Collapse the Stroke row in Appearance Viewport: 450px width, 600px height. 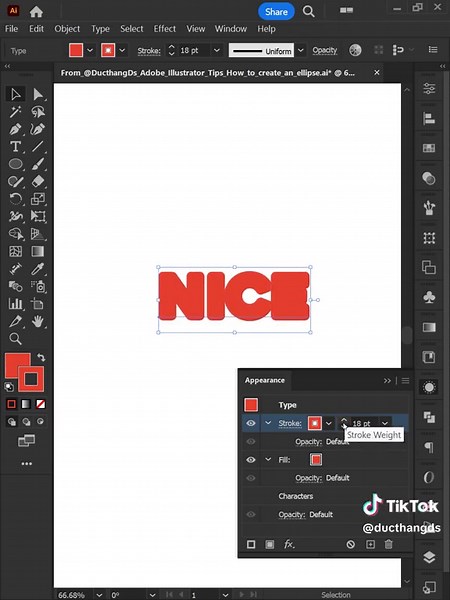(x=268, y=423)
